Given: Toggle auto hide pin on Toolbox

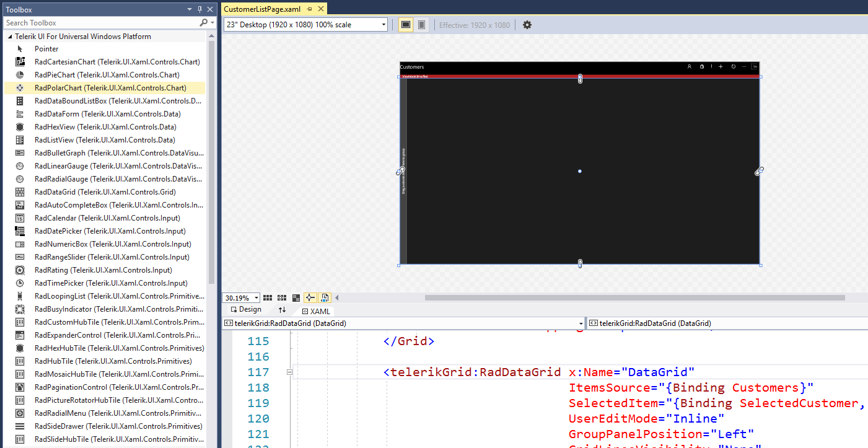Looking at the screenshot, I should pyautogui.click(x=199, y=10).
